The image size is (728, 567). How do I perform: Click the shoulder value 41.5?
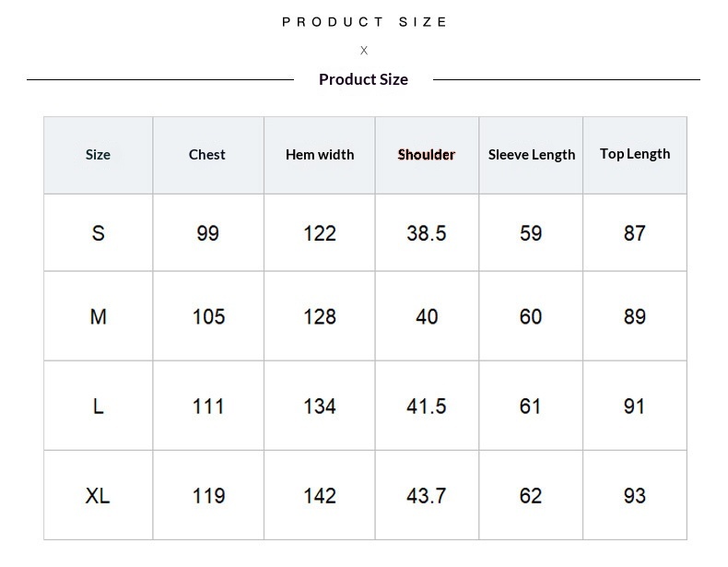click(427, 407)
